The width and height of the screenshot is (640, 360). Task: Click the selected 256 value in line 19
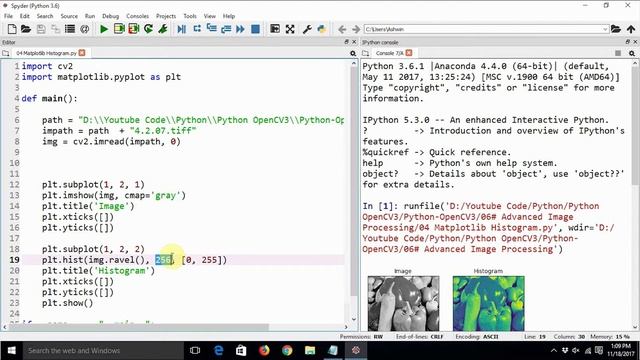tap(163, 260)
